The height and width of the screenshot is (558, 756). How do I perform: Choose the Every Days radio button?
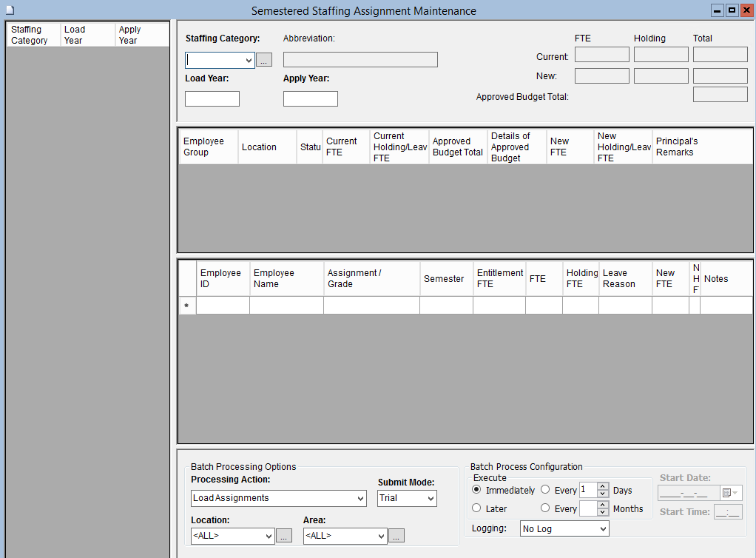545,490
